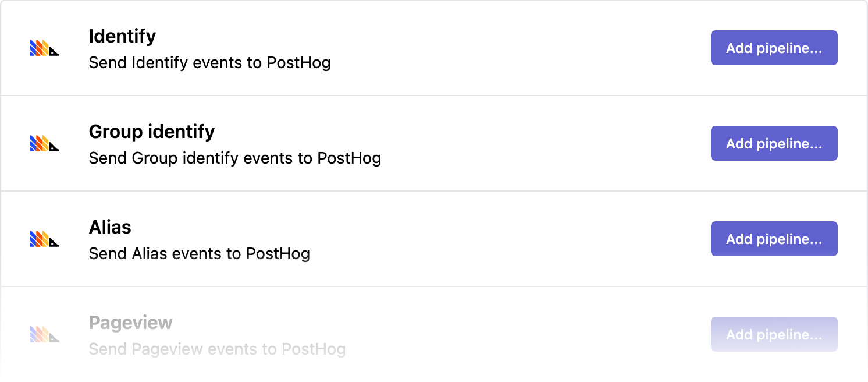This screenshot has height=382, width=868.
Task: Open the Alias event entry
Action: [x=109, y=227]
